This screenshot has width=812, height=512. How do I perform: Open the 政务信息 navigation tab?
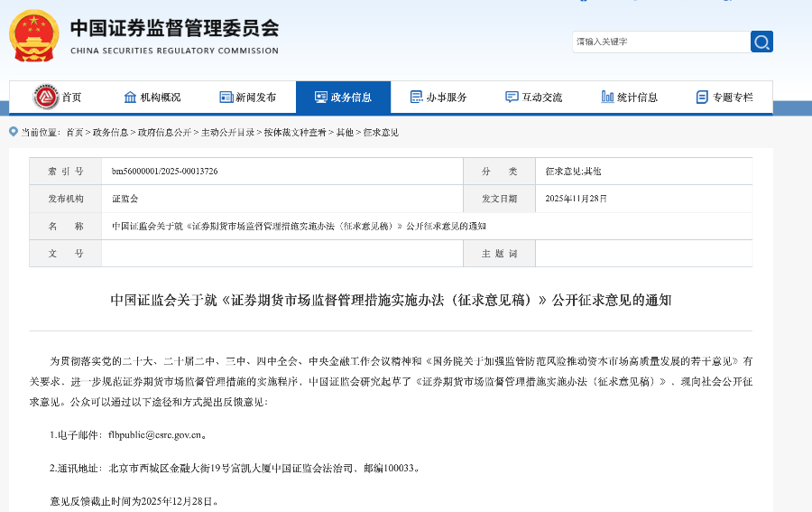click(343, 98)
